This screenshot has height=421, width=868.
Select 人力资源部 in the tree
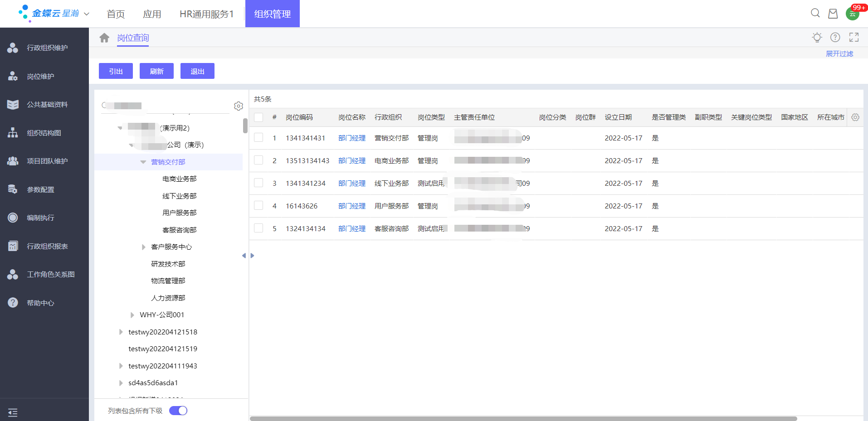click(168, 298)
